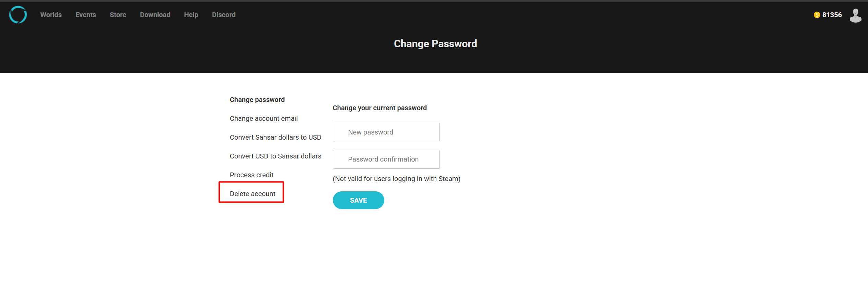Open the user profile avatar icon
868x281 pixels.
click(855, 15)
